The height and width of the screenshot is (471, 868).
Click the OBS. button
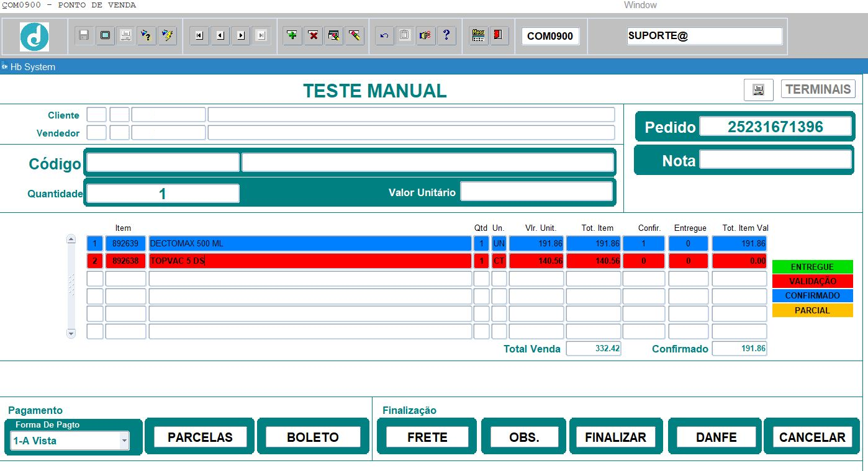pyautogui.click(x=524, y=437)
